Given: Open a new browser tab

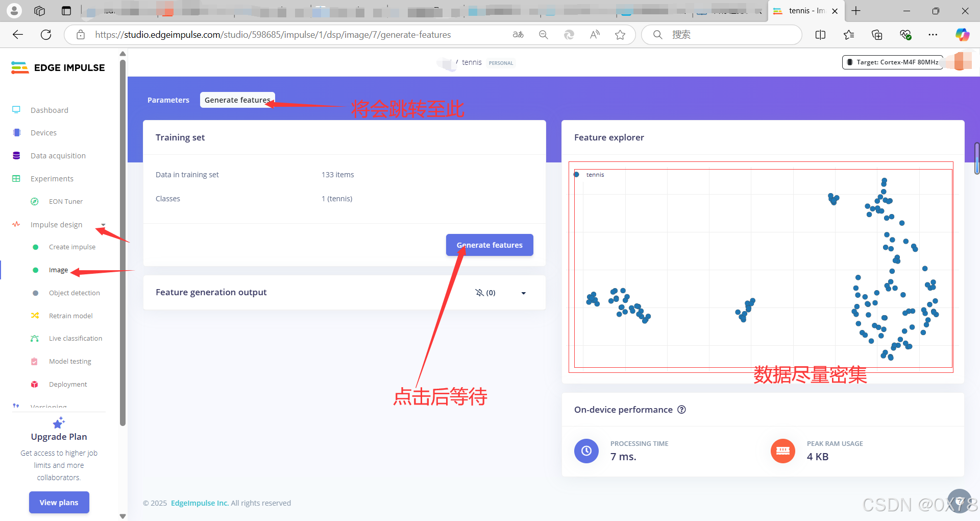Looking at the screenshot, I should point(856,11).
